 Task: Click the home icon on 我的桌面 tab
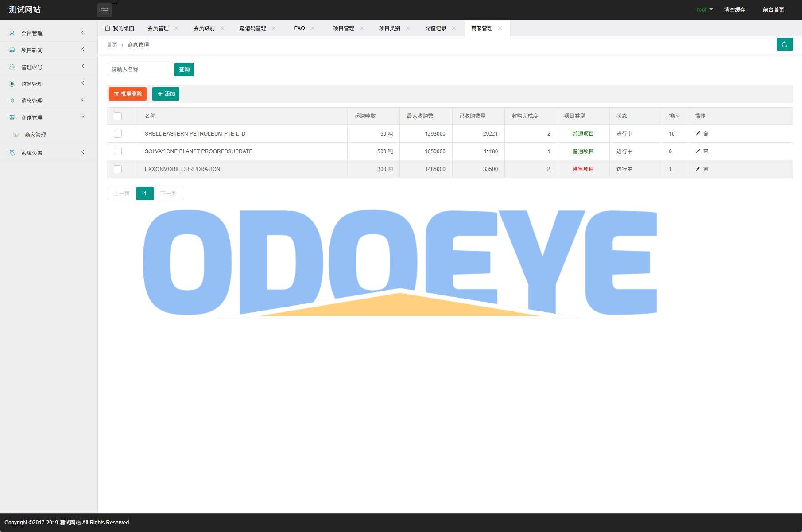coord(108,28)
